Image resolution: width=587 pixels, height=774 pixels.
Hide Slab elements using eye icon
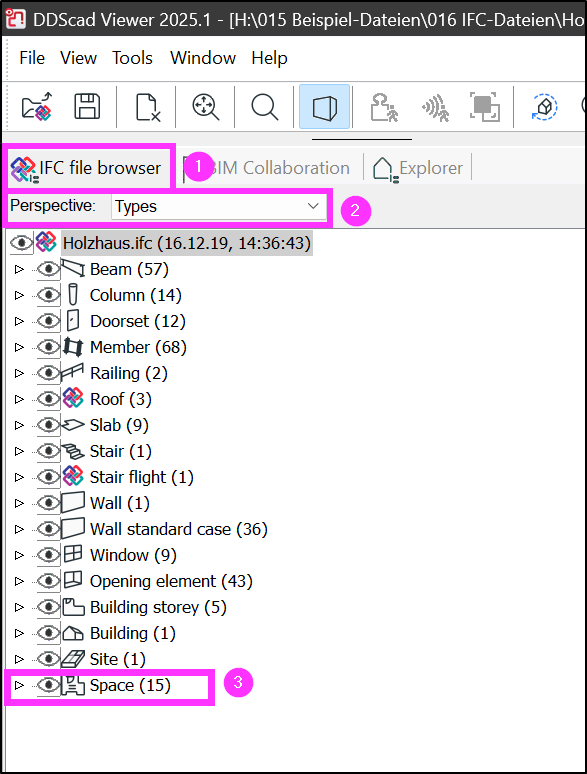point(48,425)
